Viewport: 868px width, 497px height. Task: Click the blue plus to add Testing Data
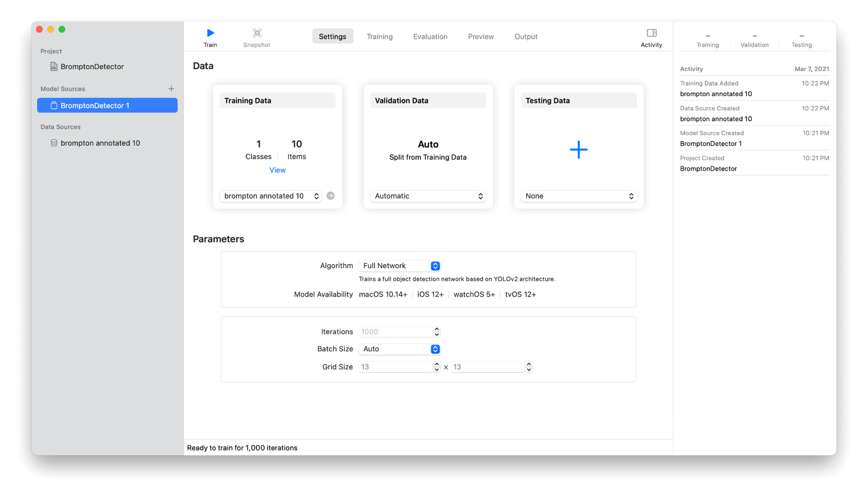click(578, 150)
